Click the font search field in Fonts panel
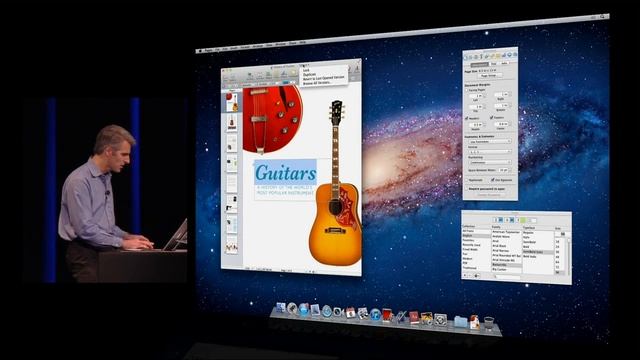 [x=508, y=277]
